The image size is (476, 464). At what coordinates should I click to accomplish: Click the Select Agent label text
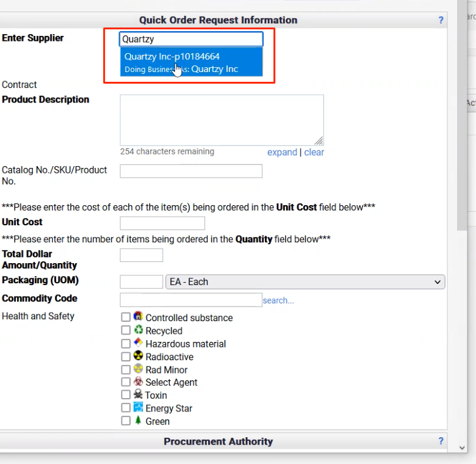pyautogui.click(x=171, y=382)
